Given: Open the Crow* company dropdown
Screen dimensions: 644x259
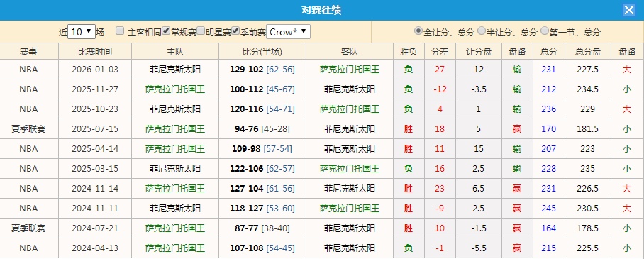Looking at the screenshot, I should coord(289,32).
